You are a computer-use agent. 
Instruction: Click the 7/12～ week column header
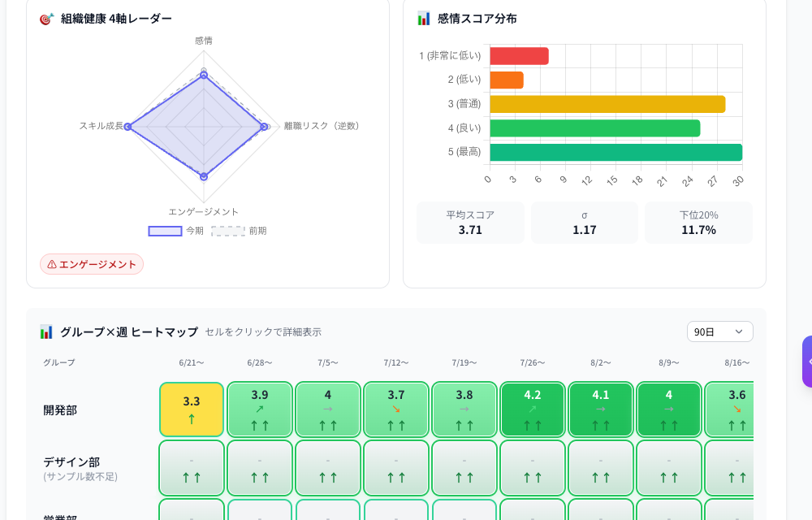click(396, 362)
